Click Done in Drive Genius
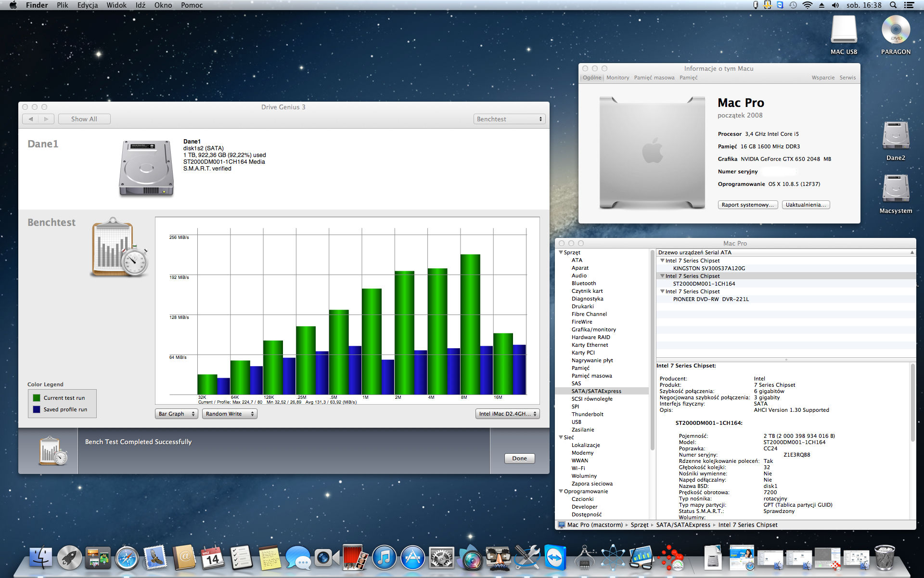 520,459
